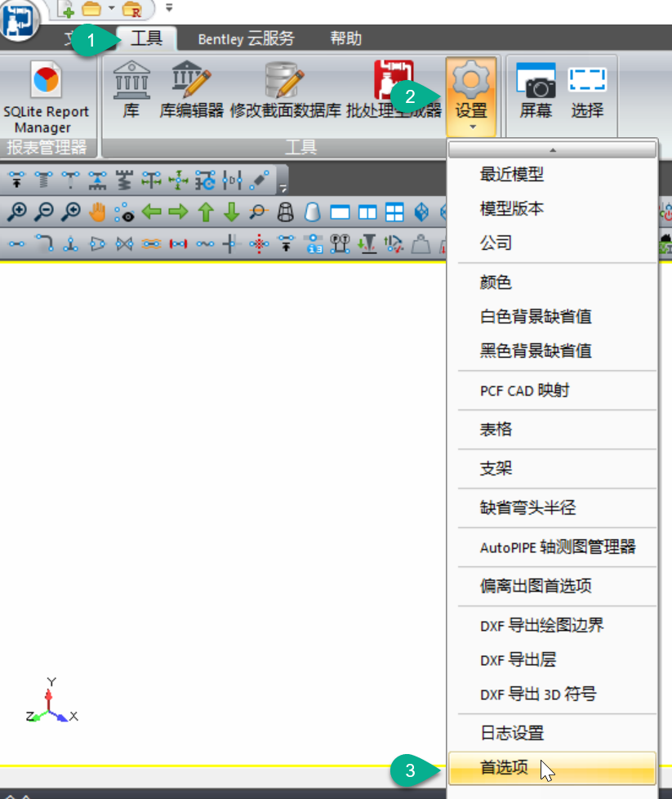Expand the support toolbar overflow options
The width and height of the screenshot is (672, 799).
point(283,188)
